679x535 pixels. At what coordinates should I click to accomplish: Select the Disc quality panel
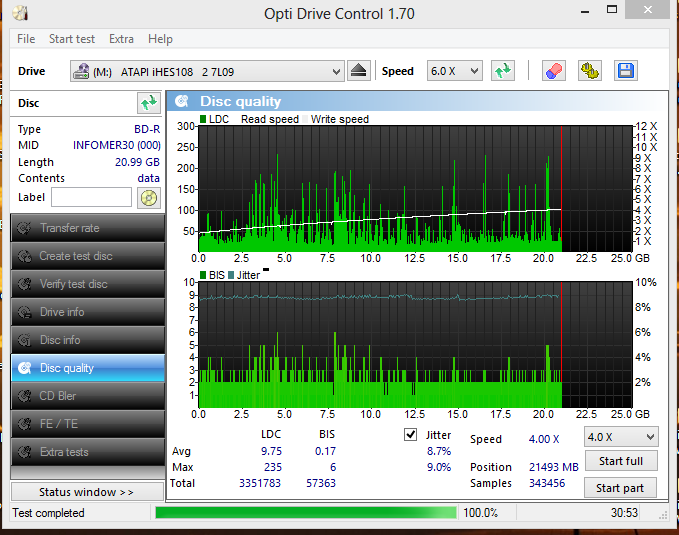point(88,368)
